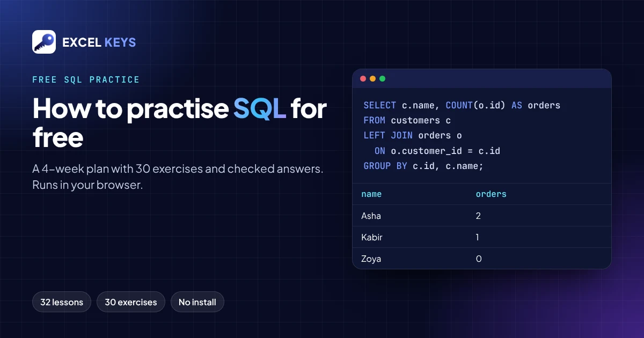Click the gradient word "SQL" in the headline
This screenshot has width=644, height=338.
(259, 109)
